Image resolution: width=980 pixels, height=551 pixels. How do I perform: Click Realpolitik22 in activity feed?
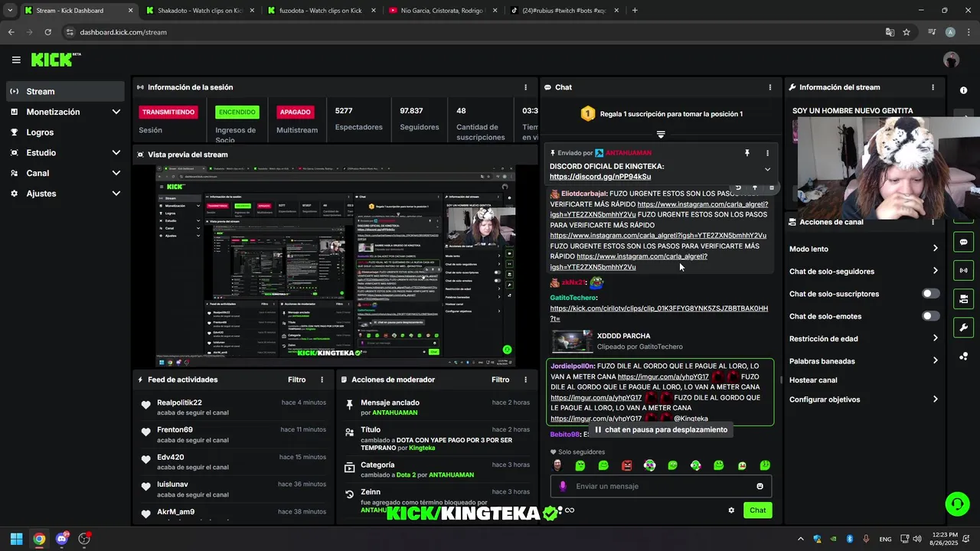pyautogui.click(x=179, y=403)
